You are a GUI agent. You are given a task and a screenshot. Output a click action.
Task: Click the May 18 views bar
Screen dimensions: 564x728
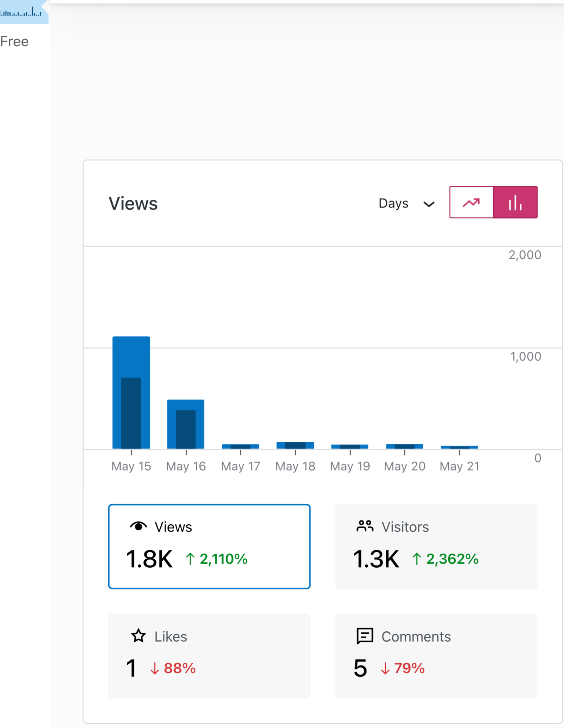[295, 445]
